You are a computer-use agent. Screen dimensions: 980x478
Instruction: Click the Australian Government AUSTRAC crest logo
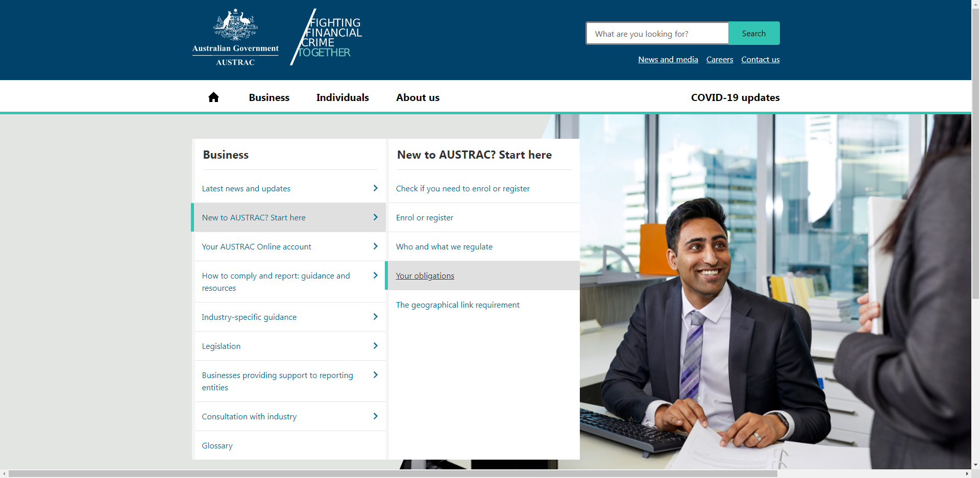pos(235,38)
